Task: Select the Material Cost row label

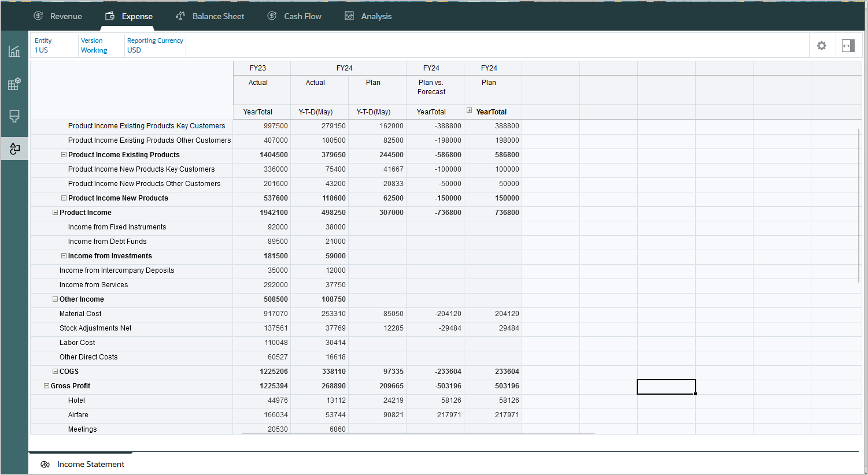Action: point(80,314)
